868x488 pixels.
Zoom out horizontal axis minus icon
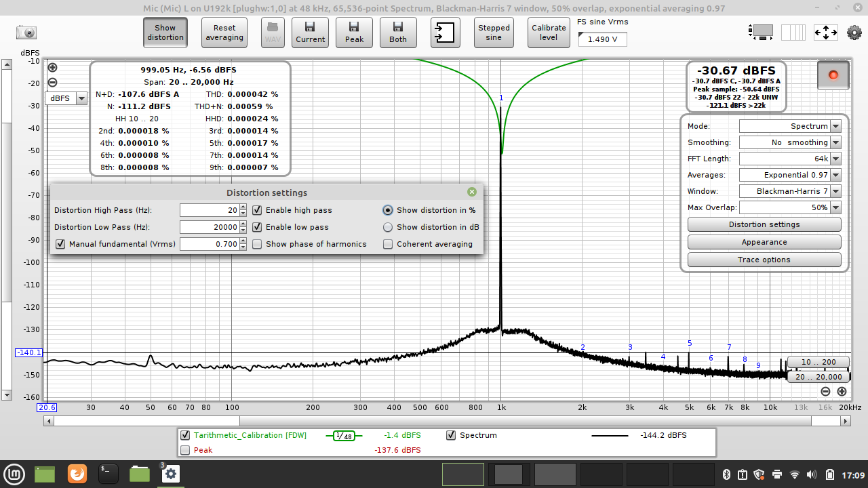[x=825, y=391]
